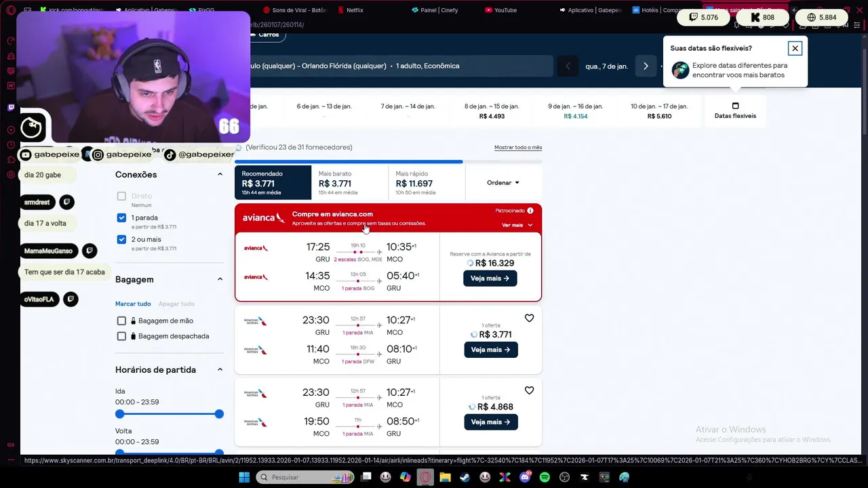Click Ida departure slider right handle
The height and width of the screenshot is (488, 868).
pyautogui.click(x=219, y=414)
